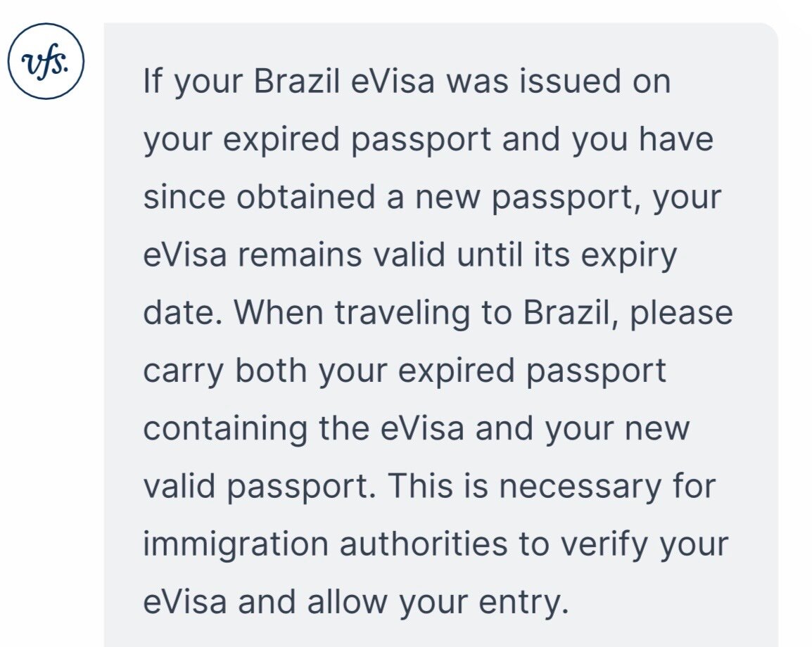The width and height of the screenshot is (812, 647).
Task: Click the blank grey space below the message text
Action: pyautogui.click(x=436, y=633)
